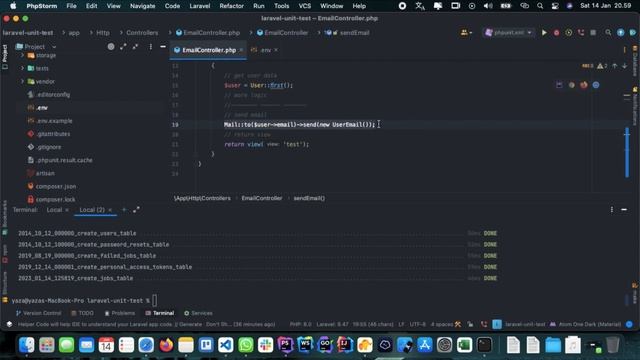640x360 pixels.
Task: Open Version Control tool window
Action: [38, 313]
